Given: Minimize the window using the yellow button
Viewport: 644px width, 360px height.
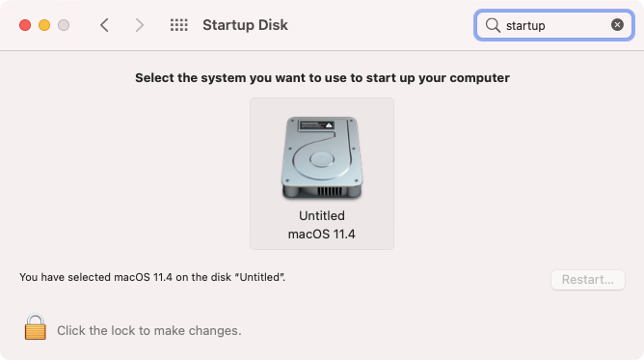Looking at the screenshot, I should click(x=44, y=25).
